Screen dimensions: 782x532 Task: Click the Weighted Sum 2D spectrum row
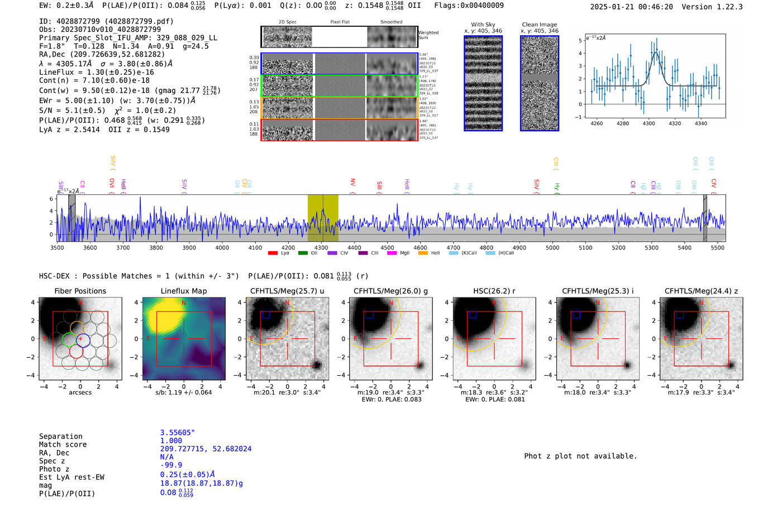(339, 37)
